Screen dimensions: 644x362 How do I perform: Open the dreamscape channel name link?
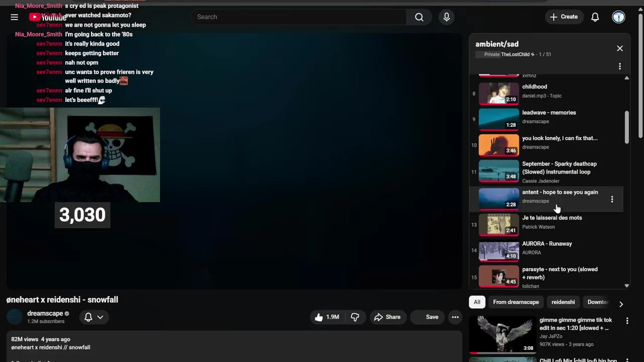point(45,313)
